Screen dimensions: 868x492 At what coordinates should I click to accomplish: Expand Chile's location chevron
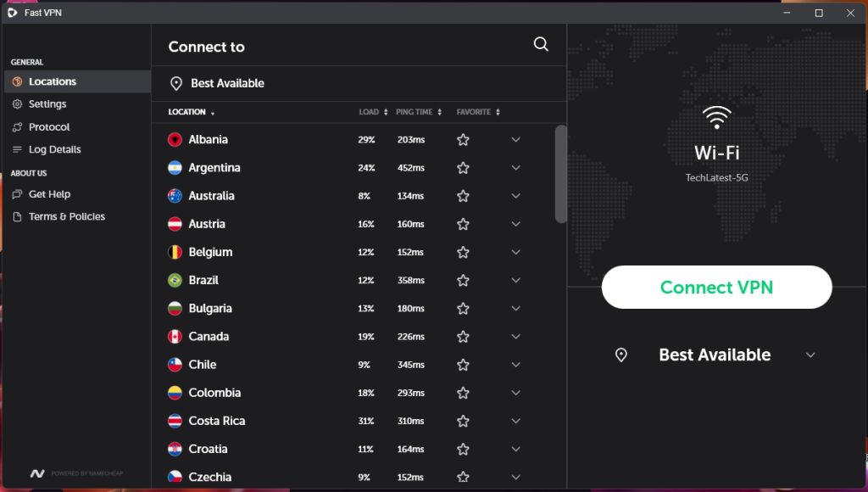(x=515, y=365)
